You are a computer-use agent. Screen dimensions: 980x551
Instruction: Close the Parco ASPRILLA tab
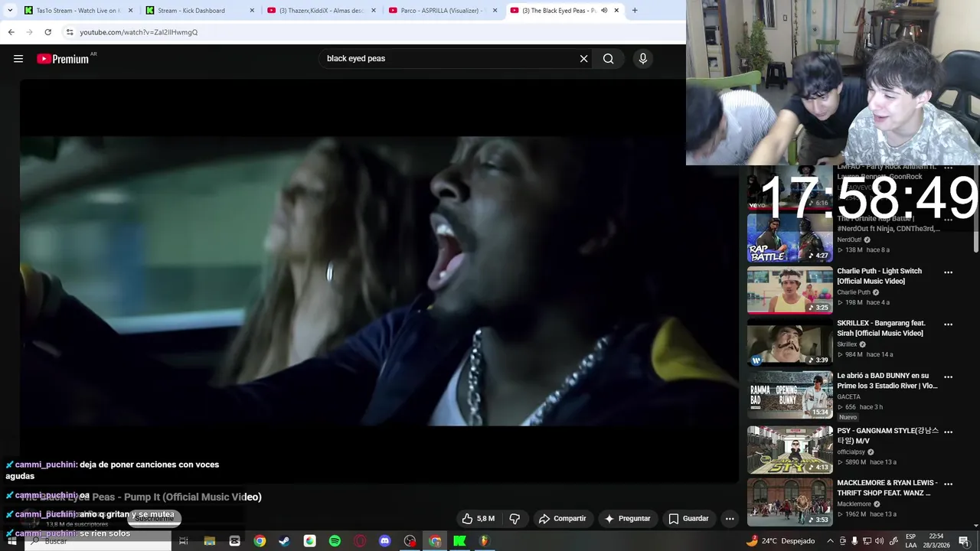click(495, 11)
